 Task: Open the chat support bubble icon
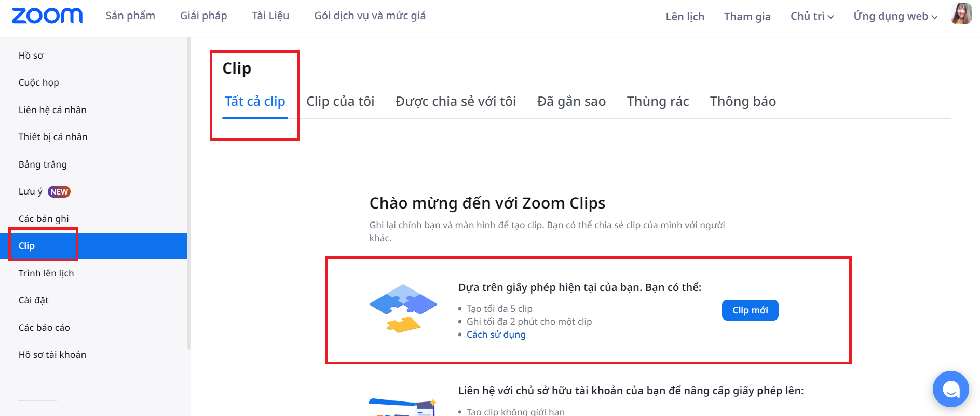(x=950, y=389)
